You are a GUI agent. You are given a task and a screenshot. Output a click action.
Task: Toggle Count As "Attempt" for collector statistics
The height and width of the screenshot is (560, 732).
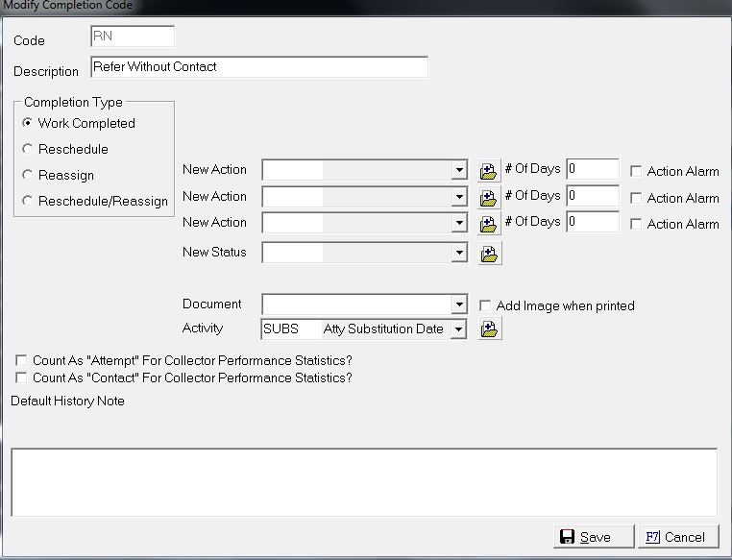[x=21, y=360]
